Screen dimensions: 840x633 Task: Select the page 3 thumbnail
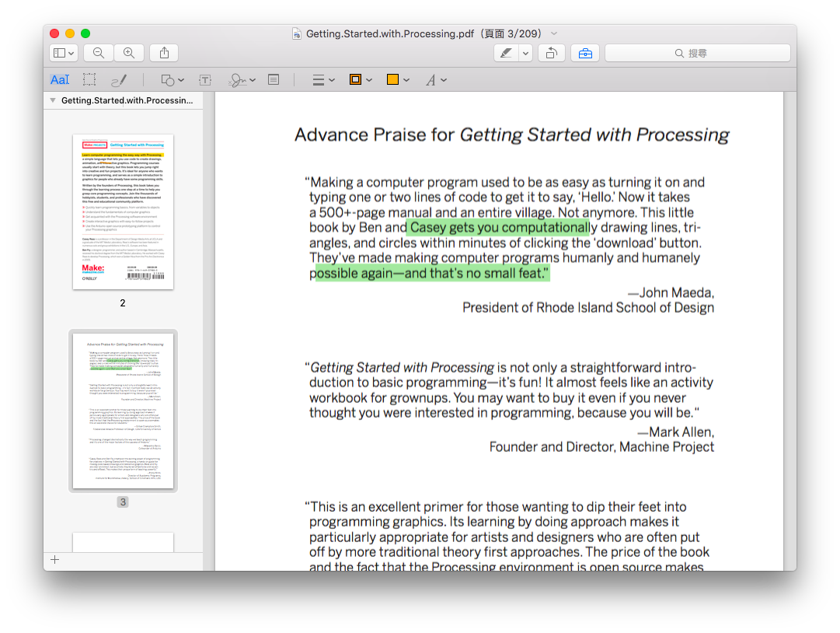(123, 411)
